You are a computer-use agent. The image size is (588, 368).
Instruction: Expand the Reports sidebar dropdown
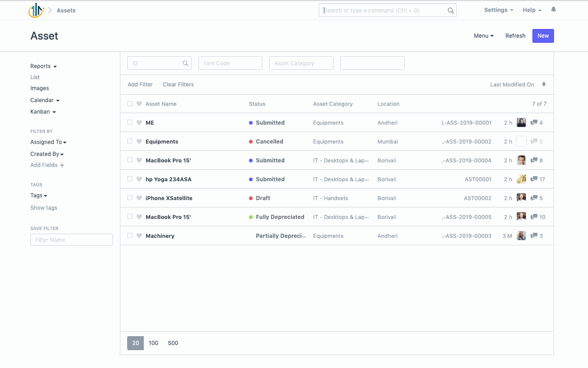pyautogui.click(x=44, y=66)
